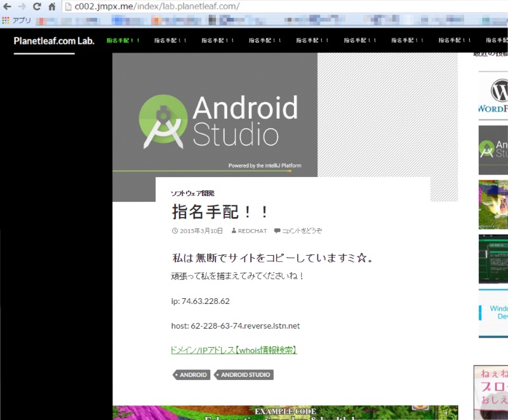The height and width of the screenshot is (420, 508).
Task: Click the author person icon
Action: point(234,231)
